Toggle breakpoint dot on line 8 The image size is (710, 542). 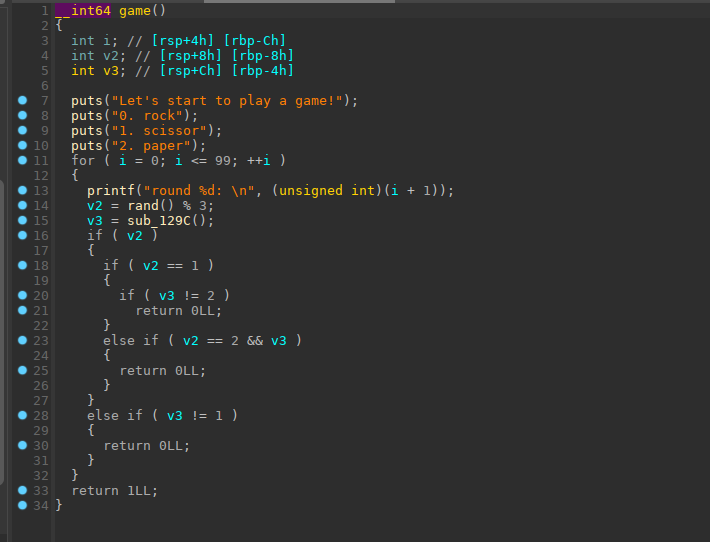(22, 115)
